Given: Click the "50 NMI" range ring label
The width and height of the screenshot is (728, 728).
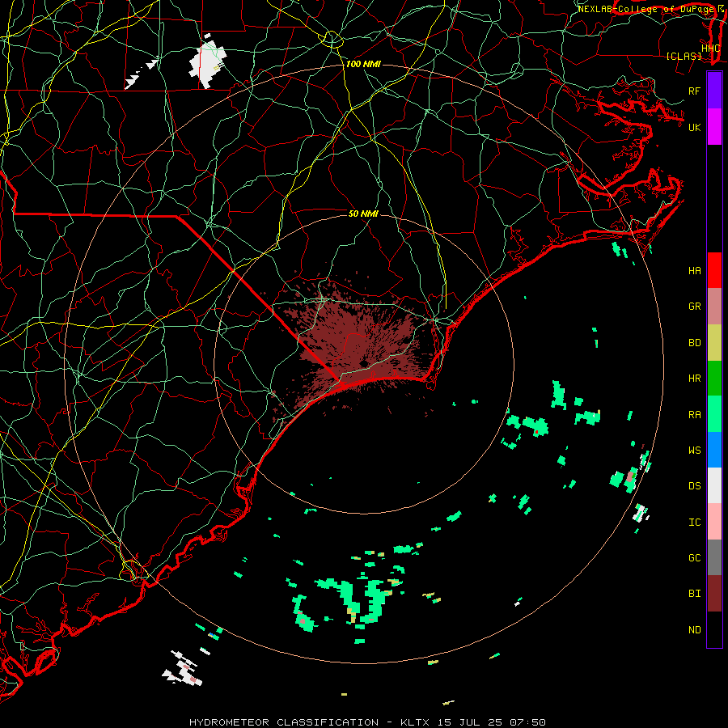Looking at the screenshot, I should (x=363, y=214).
